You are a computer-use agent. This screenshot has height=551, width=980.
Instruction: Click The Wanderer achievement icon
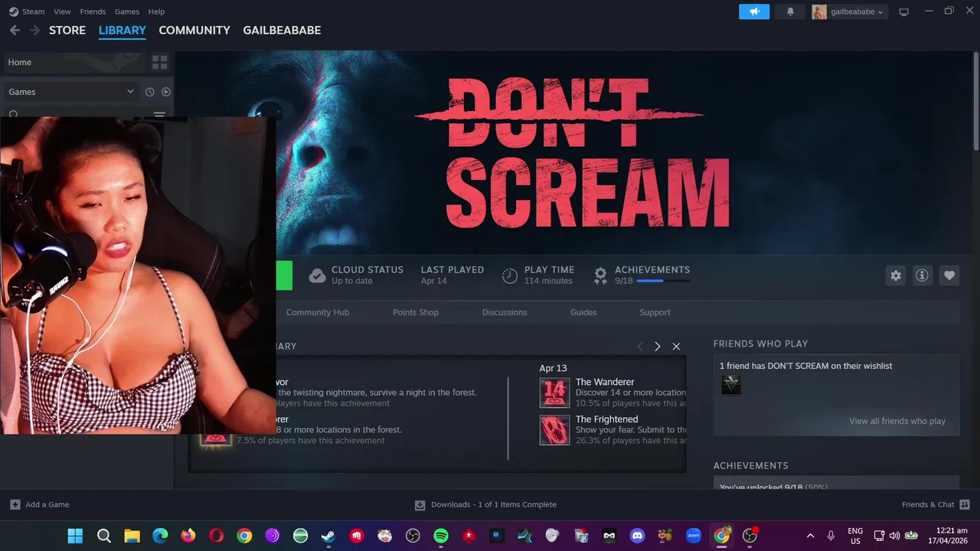[554, 393]
